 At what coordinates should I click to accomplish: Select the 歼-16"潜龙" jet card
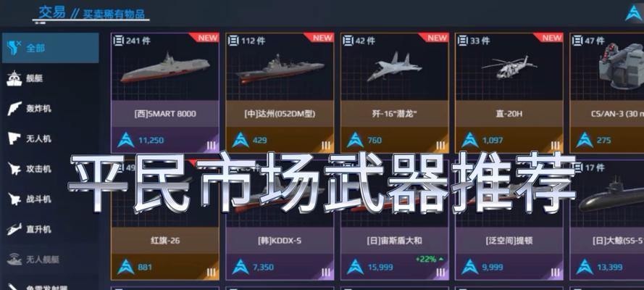pyautogui.click(x=394, y=93)
